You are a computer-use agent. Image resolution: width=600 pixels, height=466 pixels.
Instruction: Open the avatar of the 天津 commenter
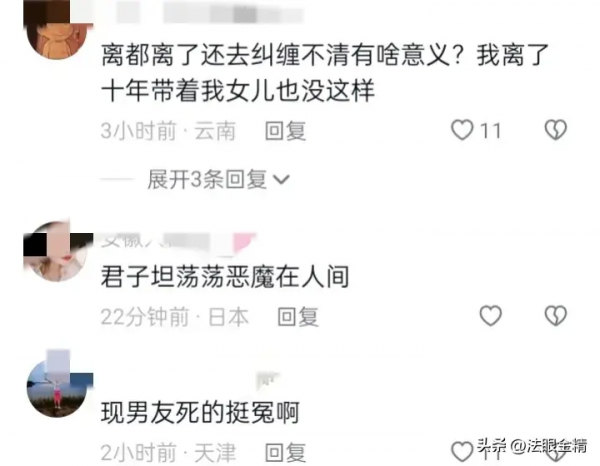point(58,385)
